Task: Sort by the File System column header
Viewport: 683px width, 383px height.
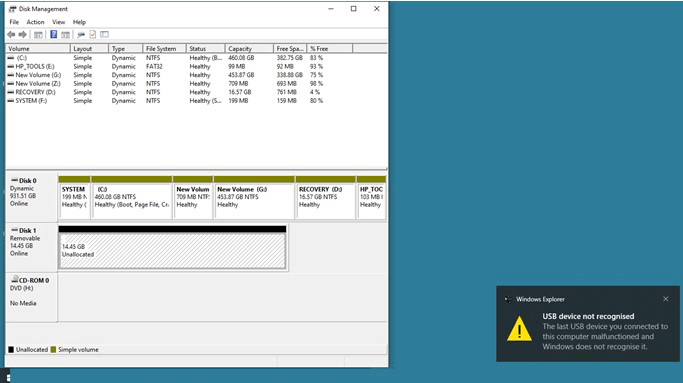Action: coord(165,49)
